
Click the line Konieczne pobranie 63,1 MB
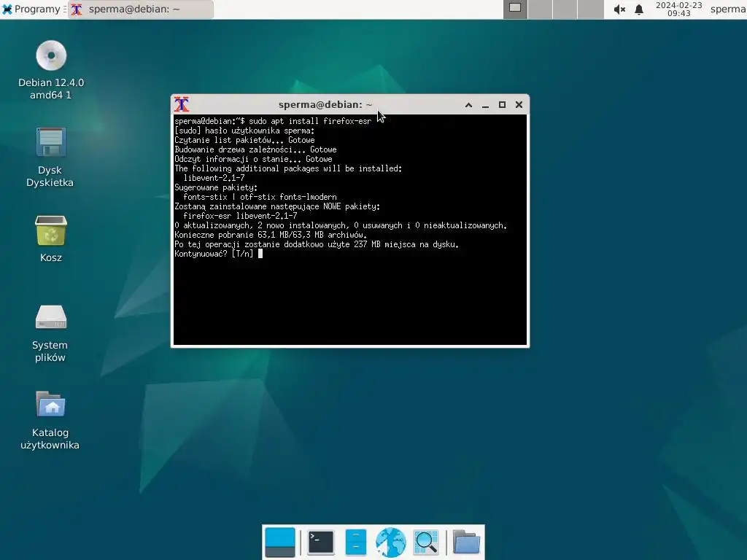click(271, 235)
